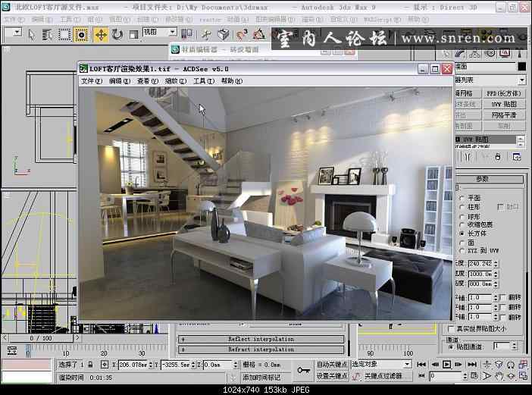Select the 贴图通道 radio button
This screenshot has width=532, height=395.
451,346
